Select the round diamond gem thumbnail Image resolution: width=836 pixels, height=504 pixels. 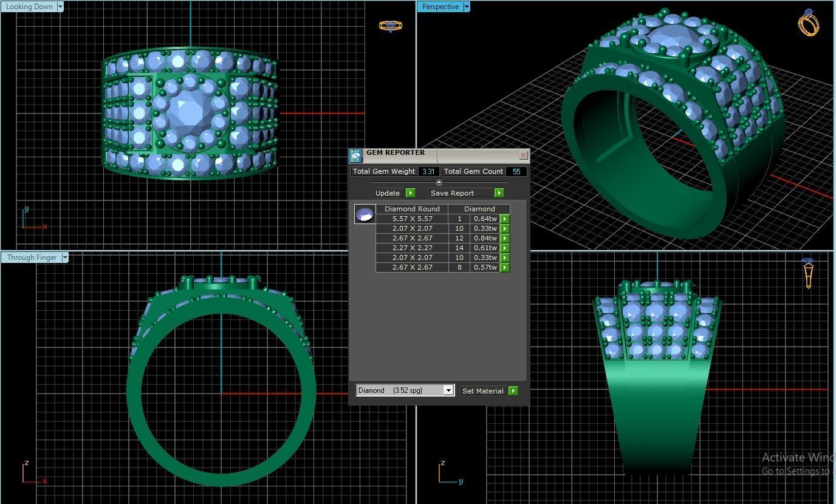[x=365, y=214]
